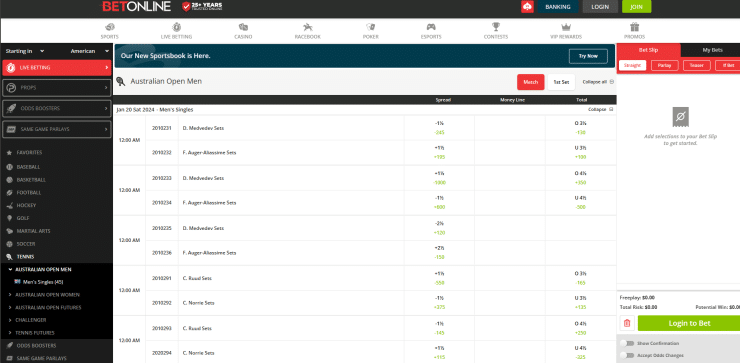Pick C. Ruud +1½ spread at -550
The width and height of the screenshot is (740, 363).
pyautogui.click(x=439, y=278)
